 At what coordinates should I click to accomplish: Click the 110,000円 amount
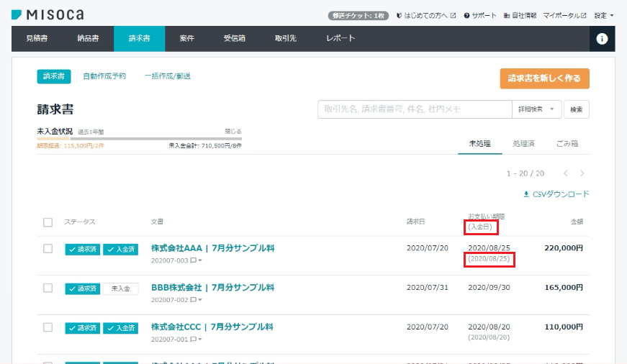coord(564,327)
